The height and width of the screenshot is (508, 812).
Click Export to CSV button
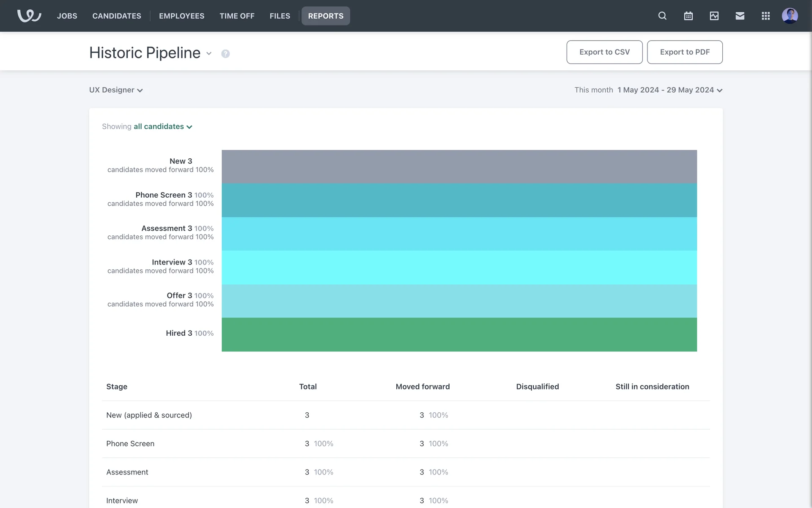click(604, 52)
